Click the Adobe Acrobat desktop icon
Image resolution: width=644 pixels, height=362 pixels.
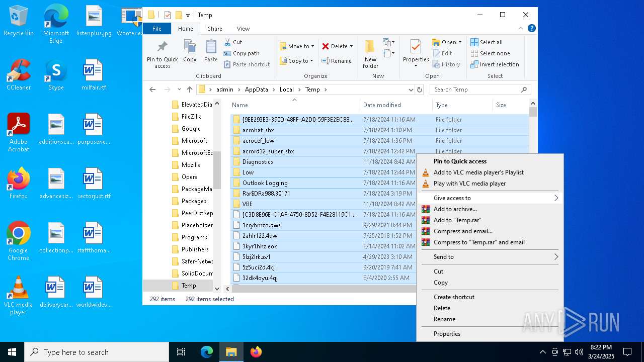tap(19, 133)
